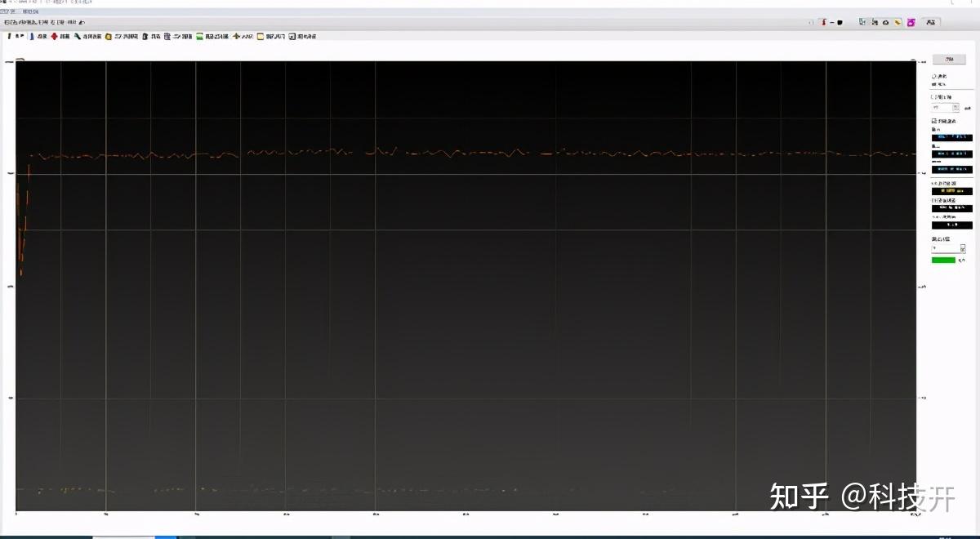Toggle the short stroke checkbox
This screenshot has height=539, width=980.
[x=933, y=97]
